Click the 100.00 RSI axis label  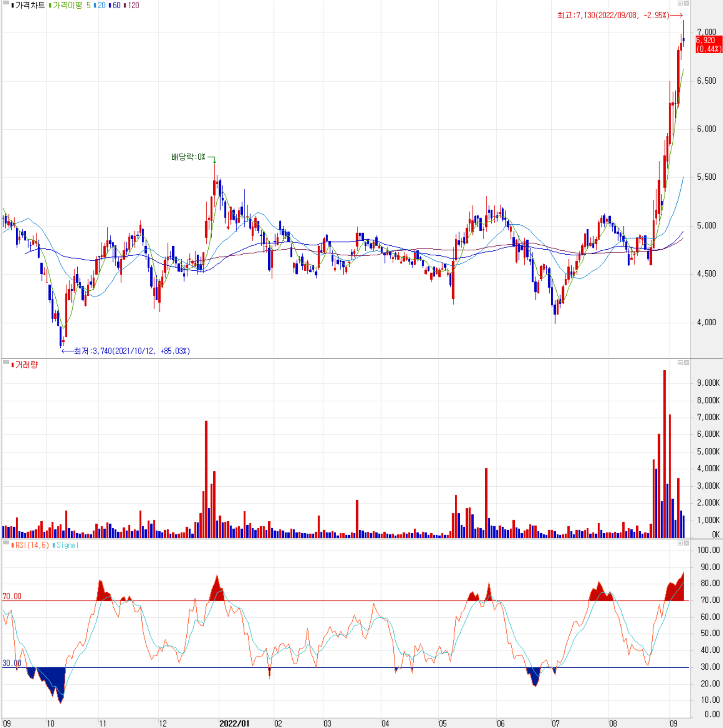(x=708, y=550)
